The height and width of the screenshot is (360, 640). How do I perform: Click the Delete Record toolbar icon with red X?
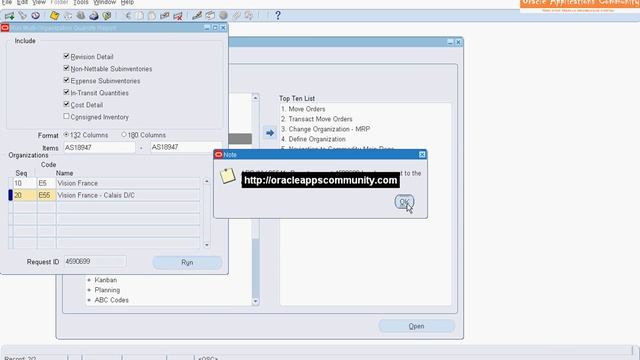[178, 16]
